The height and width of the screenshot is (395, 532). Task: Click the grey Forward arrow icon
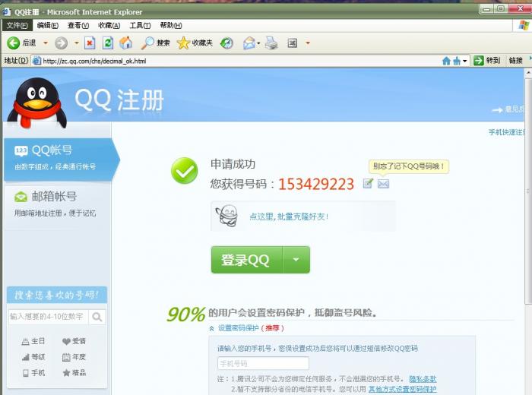click(61, 43)
